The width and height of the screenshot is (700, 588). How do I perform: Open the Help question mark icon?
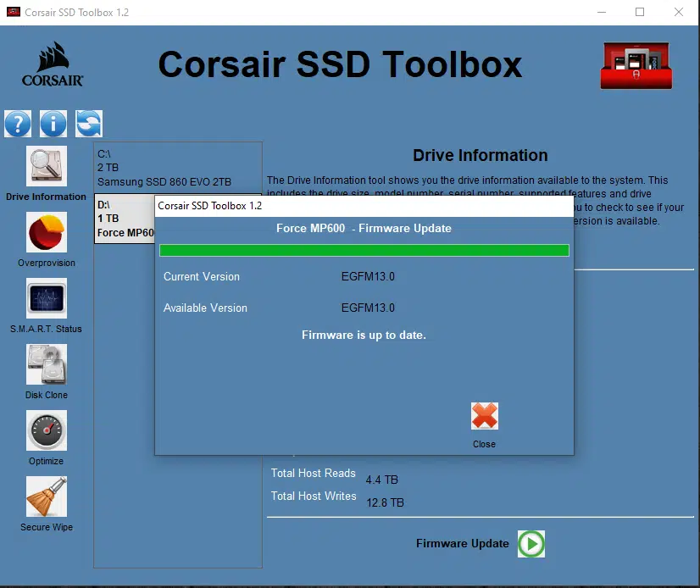pos(18,124)
